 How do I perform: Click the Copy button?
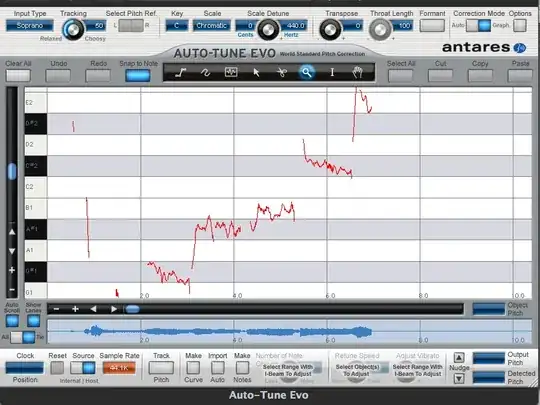coord(480,75)
